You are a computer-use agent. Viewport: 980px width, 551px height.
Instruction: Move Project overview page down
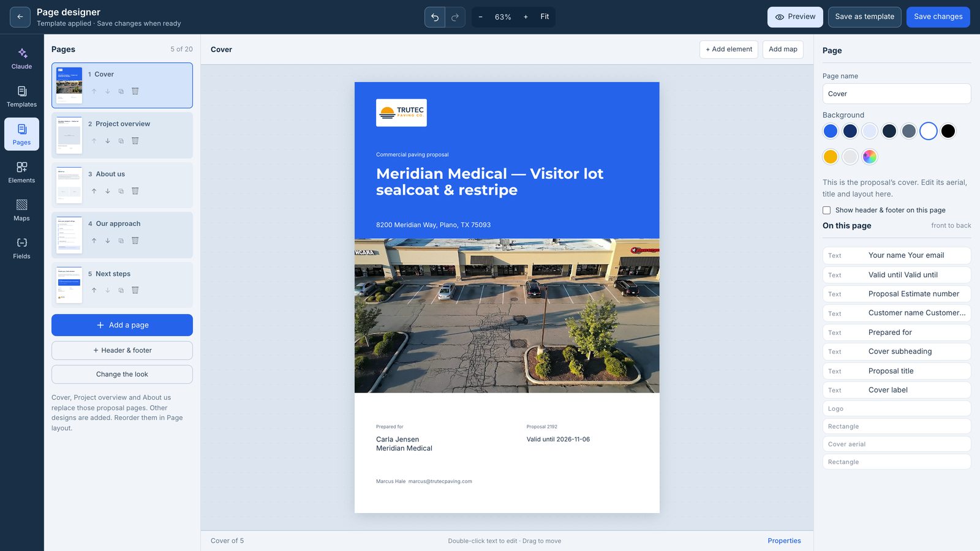(108, 141)
